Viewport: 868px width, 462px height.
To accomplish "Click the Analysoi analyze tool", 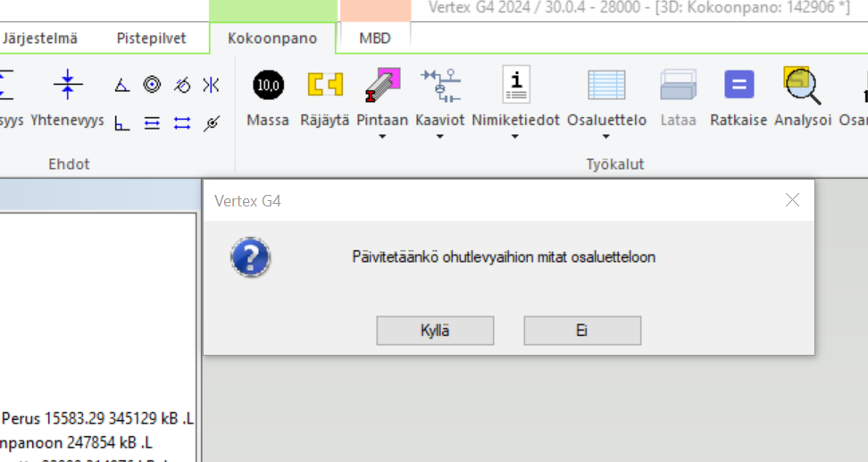I will point(803,98).
